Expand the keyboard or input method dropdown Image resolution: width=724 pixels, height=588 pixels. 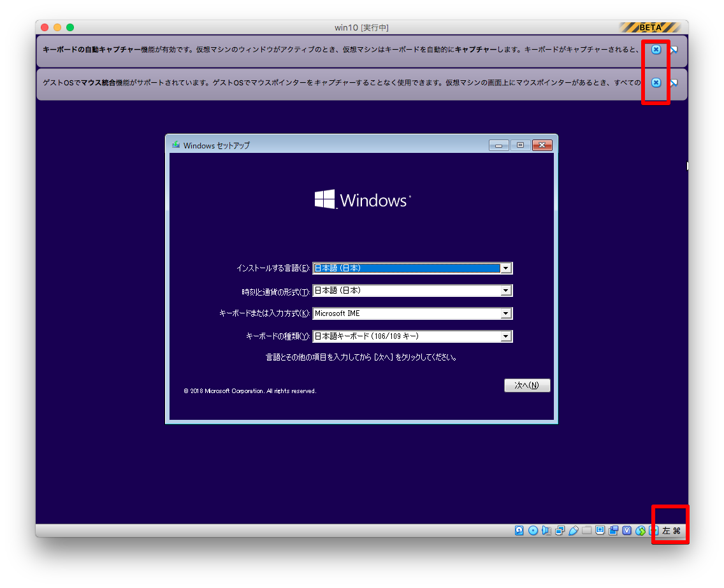pyautogui.click(x=506, y=313)
